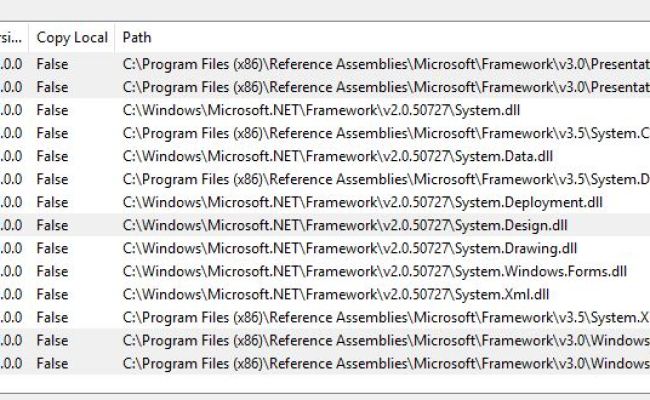650x400 pixels.
Task: Select the v3.5 System.C reference row
Action: (x=325, y=133)
